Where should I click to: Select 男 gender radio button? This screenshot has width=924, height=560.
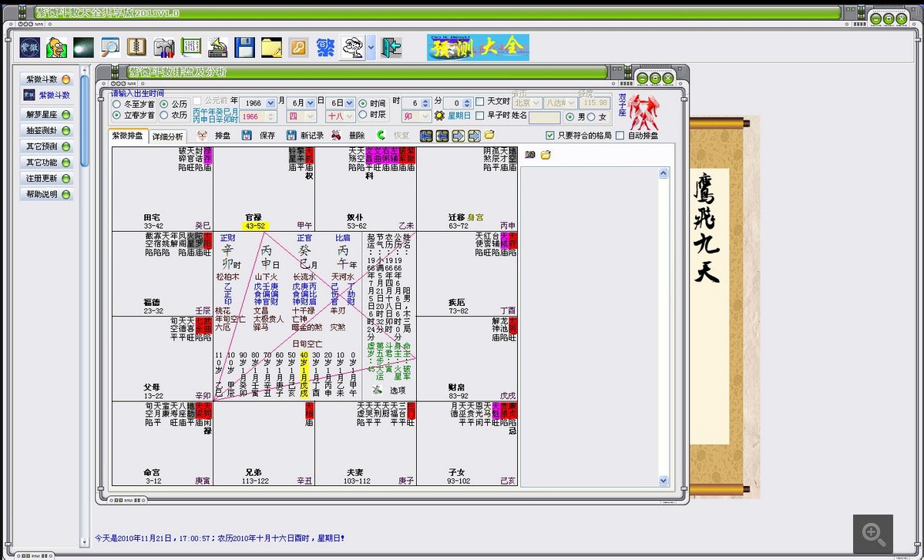(570, 117)
